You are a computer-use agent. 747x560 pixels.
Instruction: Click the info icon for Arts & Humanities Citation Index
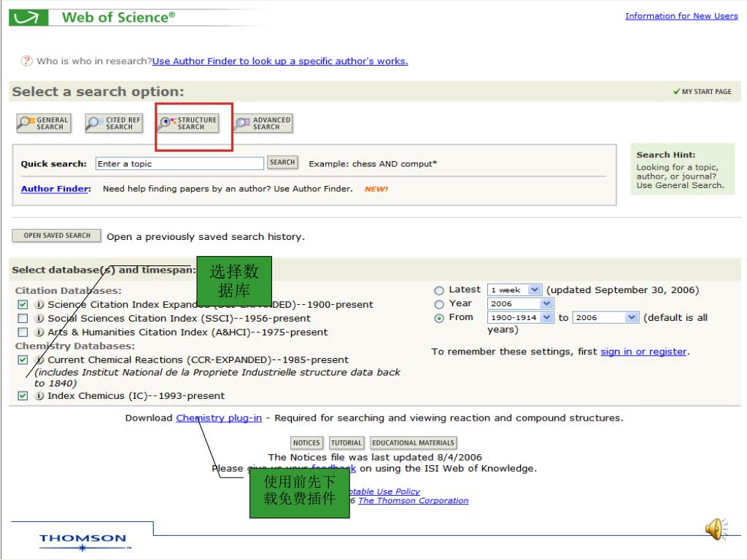pyautogui.click(x=39, y=332)
